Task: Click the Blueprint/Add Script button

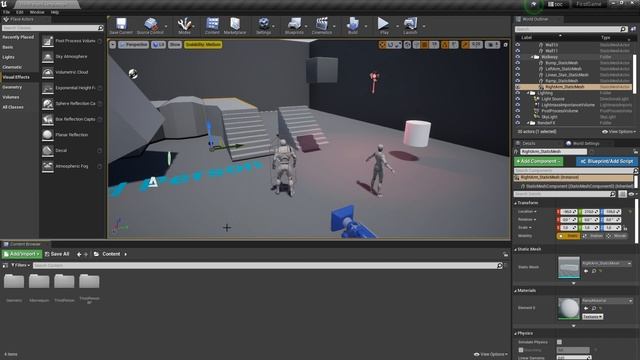Action: pyautogui.click(x=607, y=161)
